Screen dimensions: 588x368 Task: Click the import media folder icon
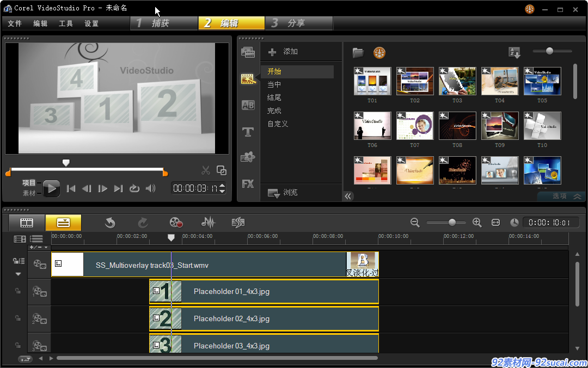point(358,53)
